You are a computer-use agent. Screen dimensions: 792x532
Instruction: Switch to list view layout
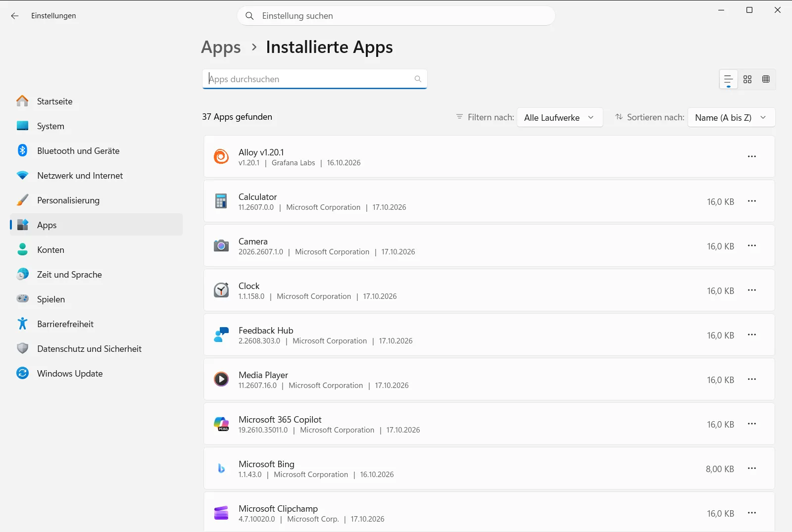pos(729,79)
